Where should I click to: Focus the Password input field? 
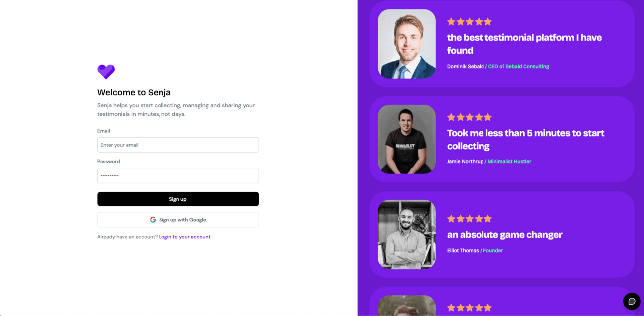(x=178, y=175)
